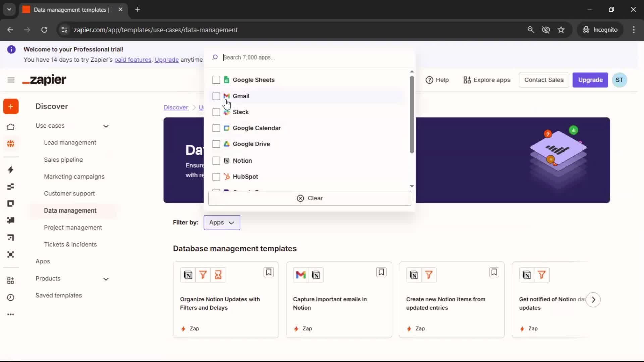
Task: Open Tickets & incidents use case
Action: [x=70, y=245]
